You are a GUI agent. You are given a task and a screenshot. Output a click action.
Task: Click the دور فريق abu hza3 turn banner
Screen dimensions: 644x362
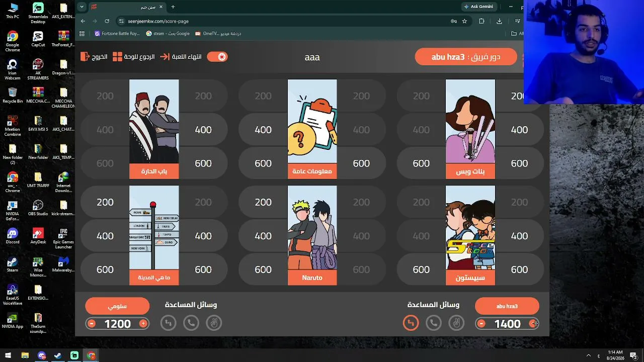tap(466, 57)
